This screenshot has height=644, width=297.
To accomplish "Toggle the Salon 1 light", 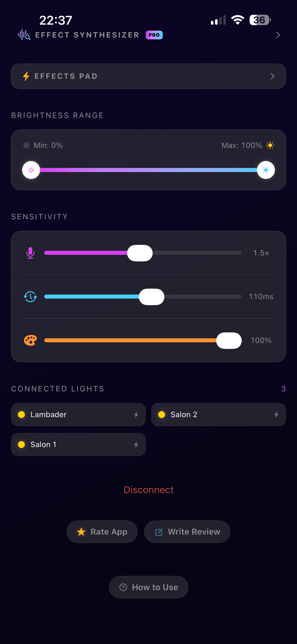I will (x=78, y=445).
